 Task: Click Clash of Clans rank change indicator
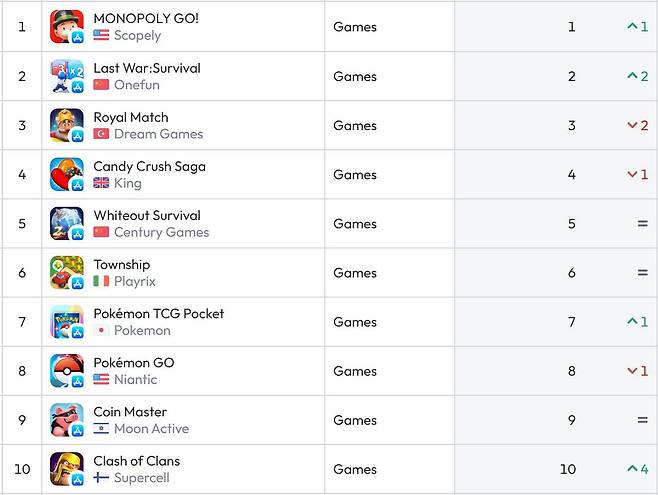point(637,469)
